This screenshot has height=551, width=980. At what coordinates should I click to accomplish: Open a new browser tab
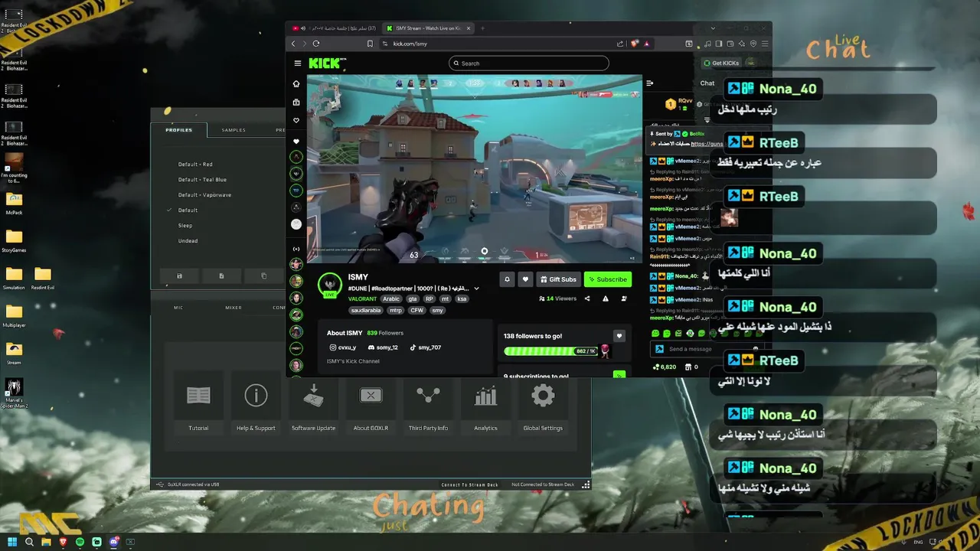tap(482, 28)
